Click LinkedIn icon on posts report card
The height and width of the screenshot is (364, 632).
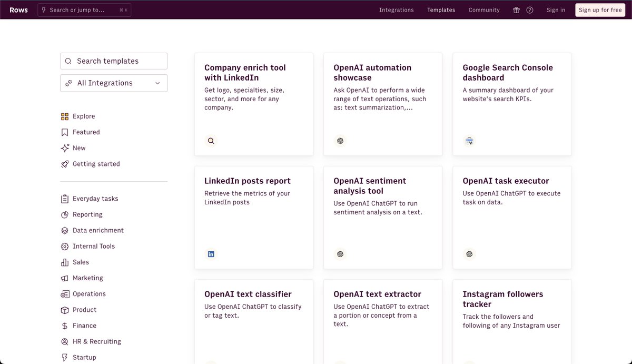(211, 254)
